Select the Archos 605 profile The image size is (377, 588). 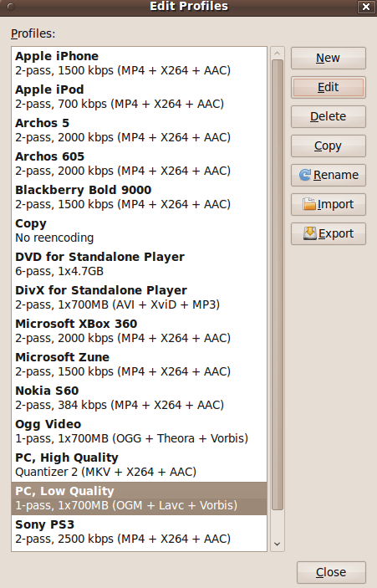click(139, 163)
